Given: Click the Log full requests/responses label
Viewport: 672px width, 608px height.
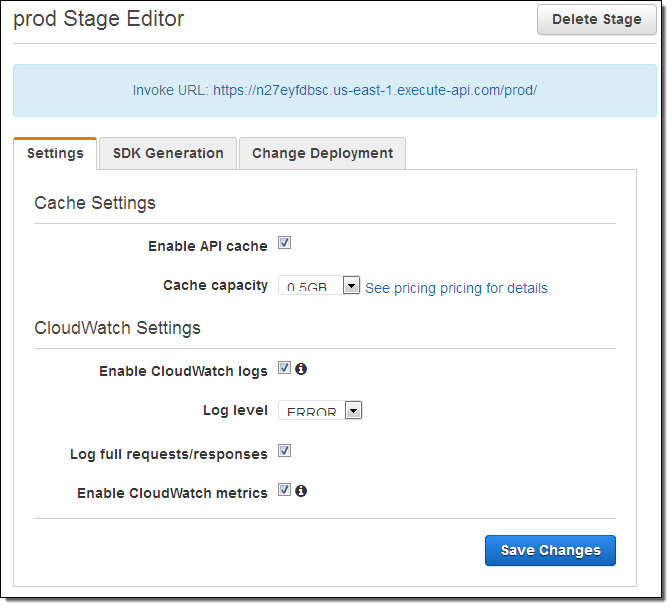Looking at the screenshot, I should click(168, 454).
